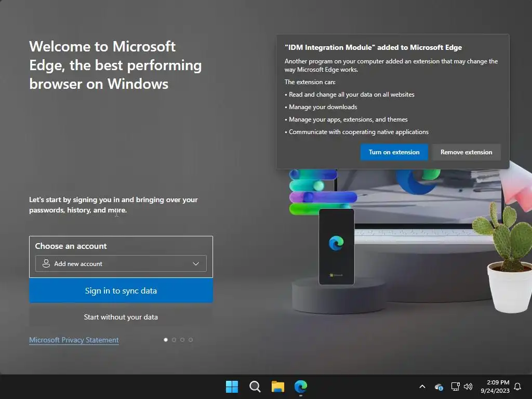Click Sign in to sync data
Viewport: 532px width, 399px height.
(121, 291)
